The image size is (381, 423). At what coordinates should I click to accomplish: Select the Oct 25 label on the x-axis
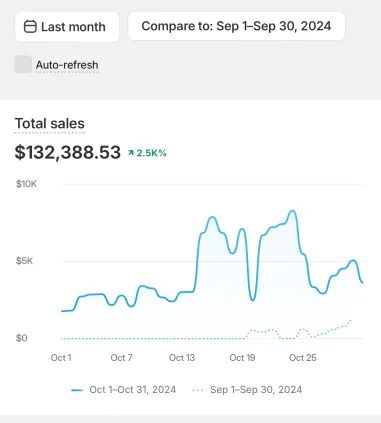pos(303,358)
